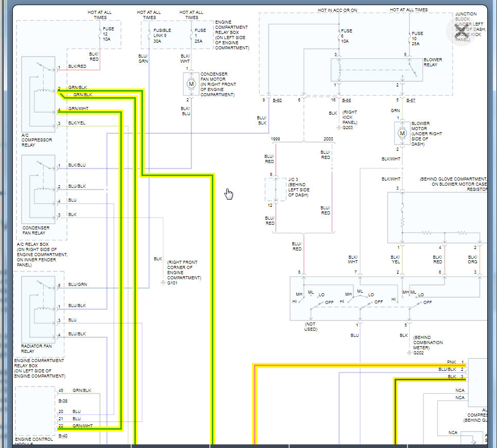Viewport: 497px width, 448px height.
Task: Click the BLK/BLU label at condenser relay pin 1
Action: pyautogui.click(x=77, y=165)
